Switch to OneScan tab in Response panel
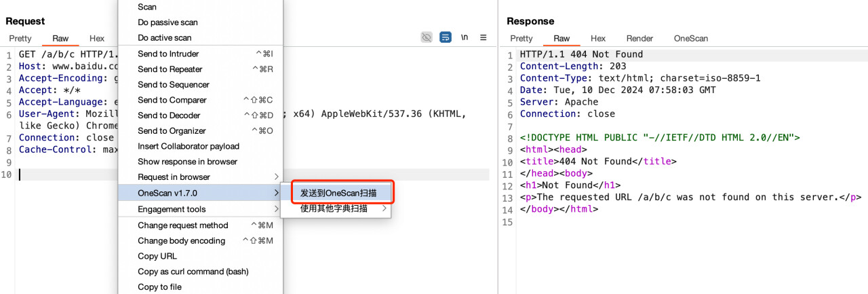 point(690,39)
